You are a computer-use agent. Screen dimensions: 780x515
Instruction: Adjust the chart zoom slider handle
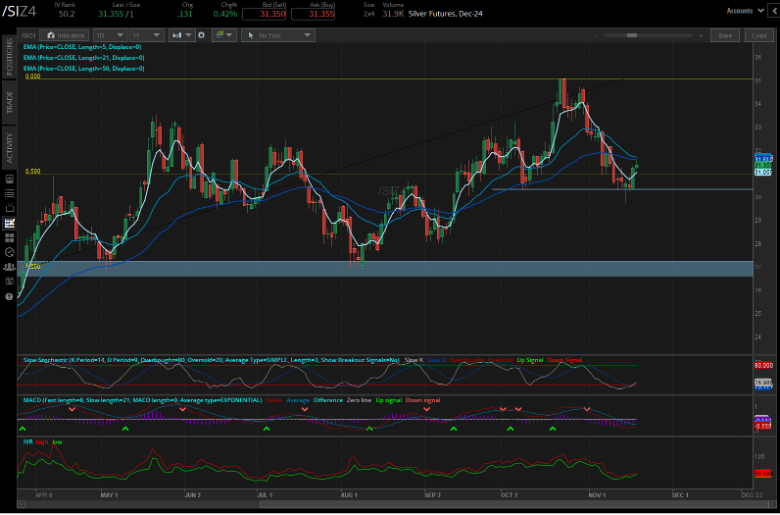[632, 35]
